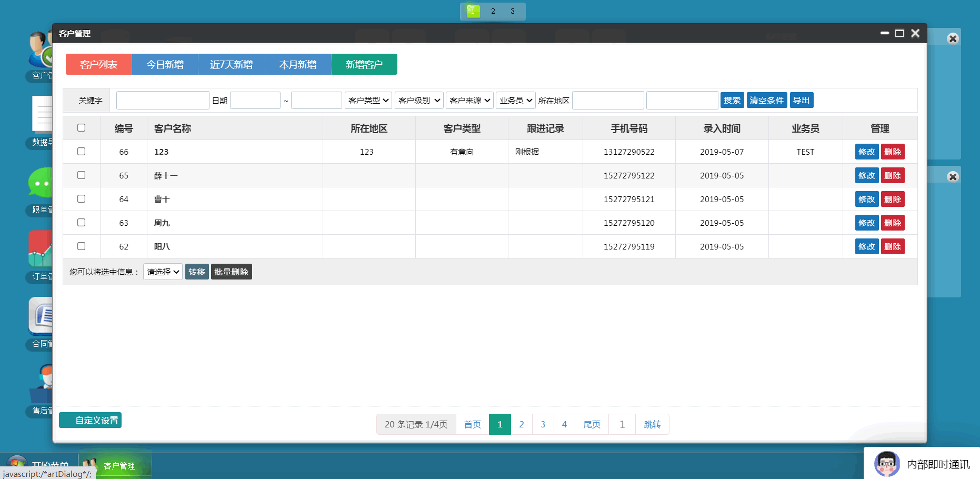Open the 业务员 filter dropdown
The width and height of the screenshot is (980, 479).
pyautogui.click(x=516, y=100)
